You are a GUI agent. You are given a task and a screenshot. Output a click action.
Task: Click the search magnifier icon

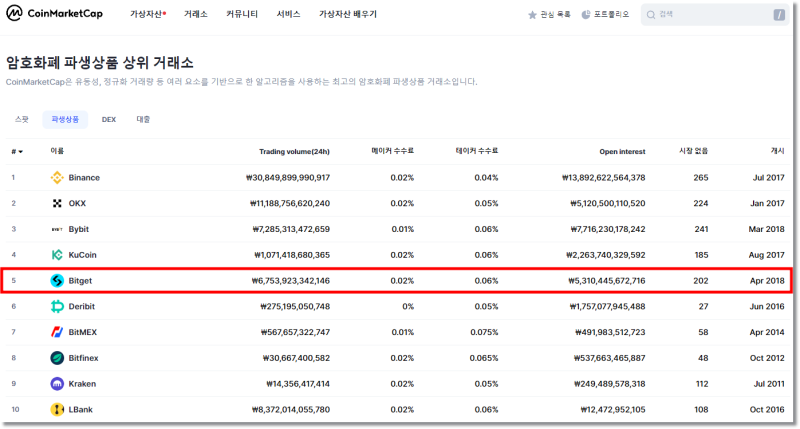point(651,15)
